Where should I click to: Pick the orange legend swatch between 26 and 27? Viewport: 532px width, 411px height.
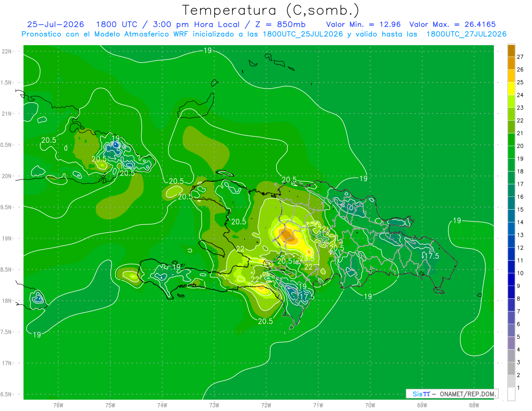click(x=511, y=63)
